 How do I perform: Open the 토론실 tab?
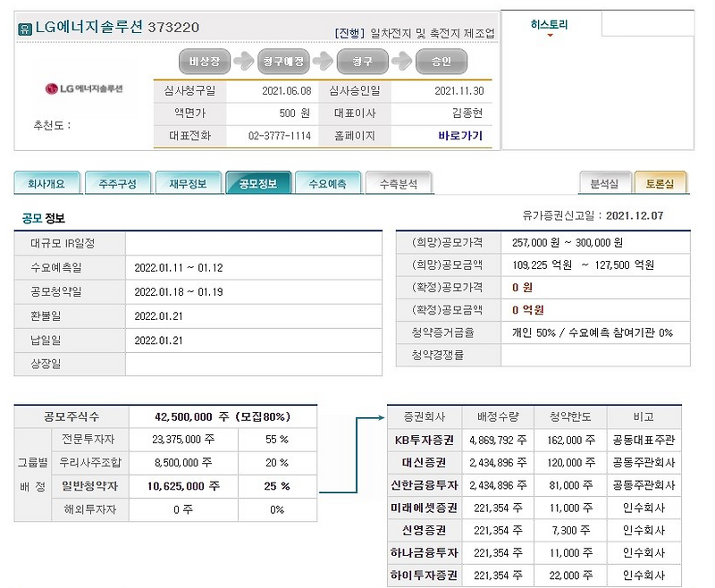(x=660, y=183)
